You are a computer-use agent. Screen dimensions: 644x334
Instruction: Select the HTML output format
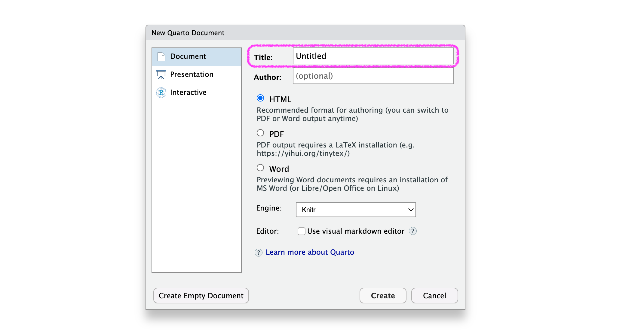tap(260, 98)
